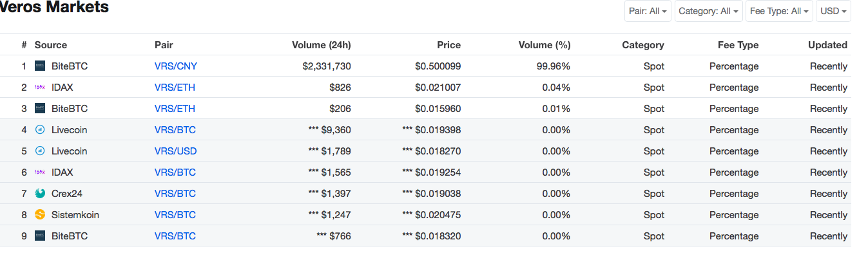Select the *** $9,360 volume value

pos(330,130)
